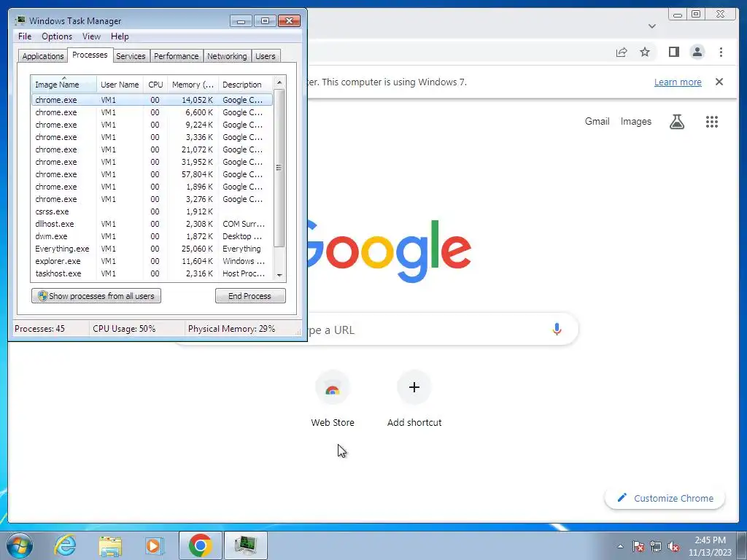Screen dimensions: 747x560
Task: Open the Windows Start orb
Action: pos(19,545)
